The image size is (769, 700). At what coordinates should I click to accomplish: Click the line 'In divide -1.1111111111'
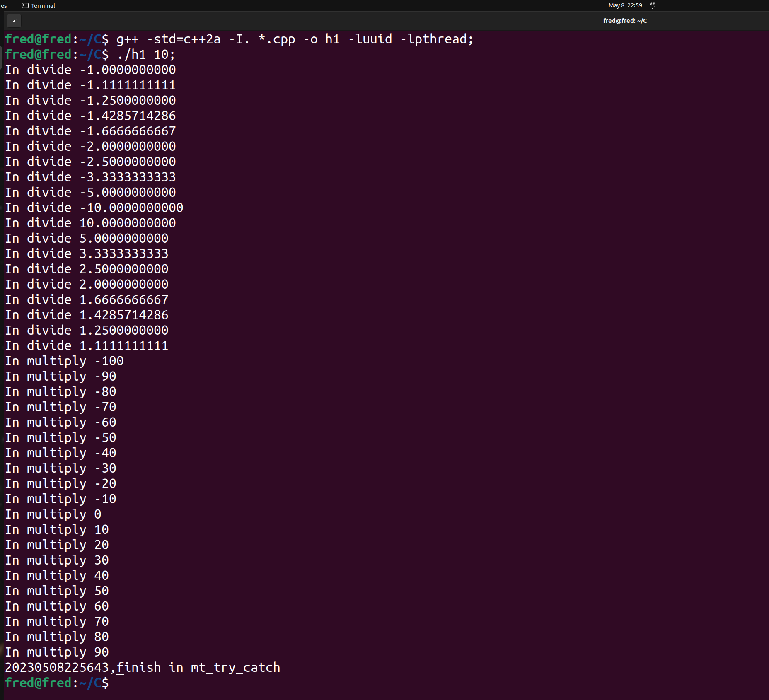(90, 85)
